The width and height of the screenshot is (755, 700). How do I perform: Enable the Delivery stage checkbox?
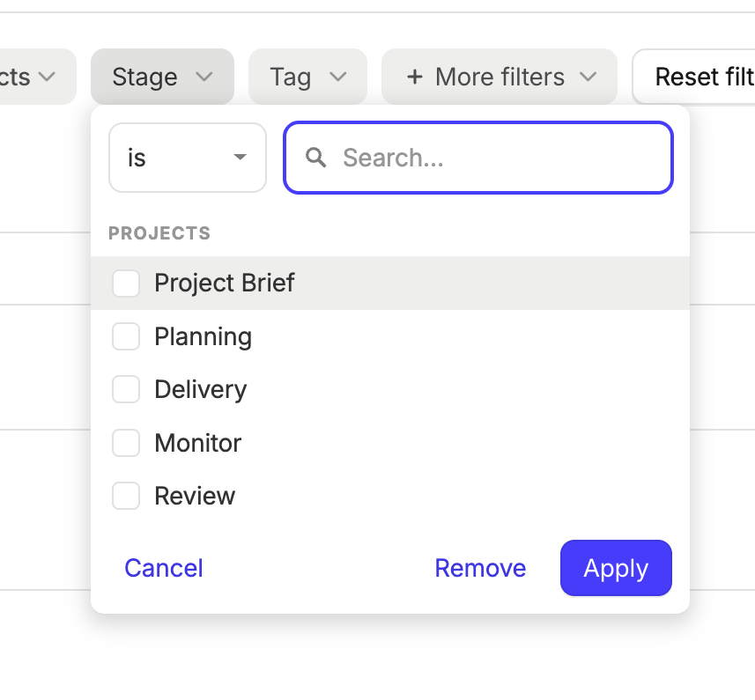pos(126,389)
